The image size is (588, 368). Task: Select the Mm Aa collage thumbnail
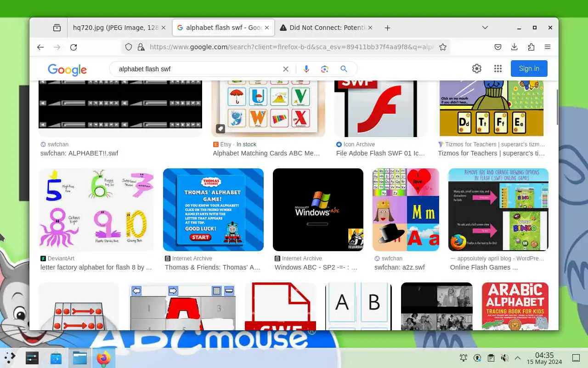406,210
